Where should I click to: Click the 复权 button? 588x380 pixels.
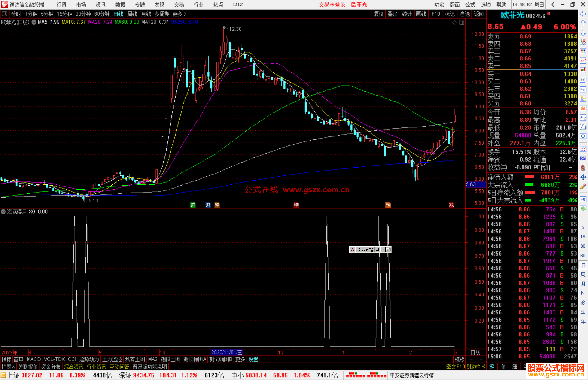(379, 14)
